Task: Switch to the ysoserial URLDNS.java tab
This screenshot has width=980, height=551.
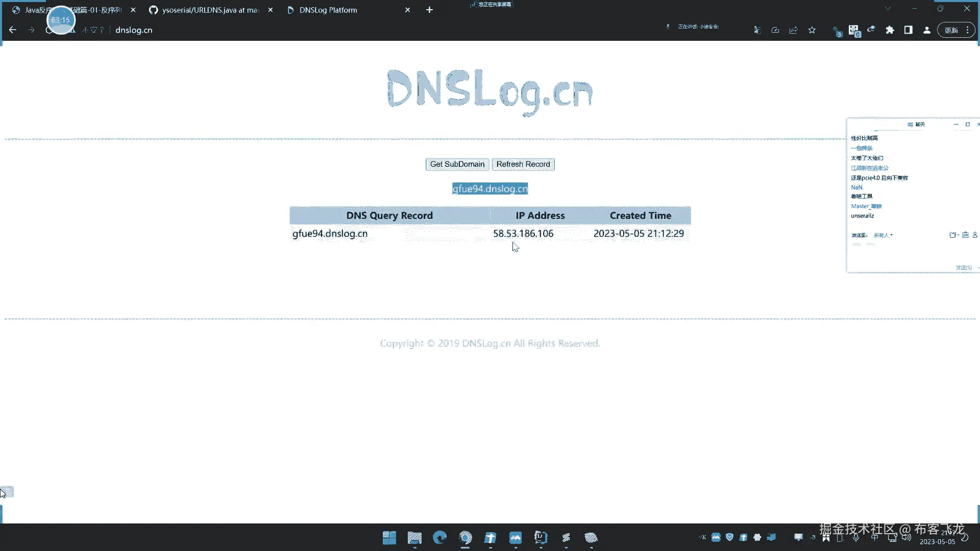Action: (210, 10)
